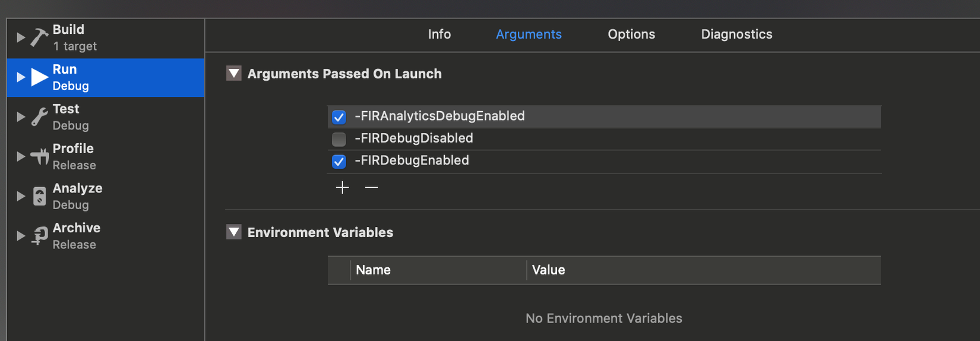Open the Options tab

pos(631,34)
